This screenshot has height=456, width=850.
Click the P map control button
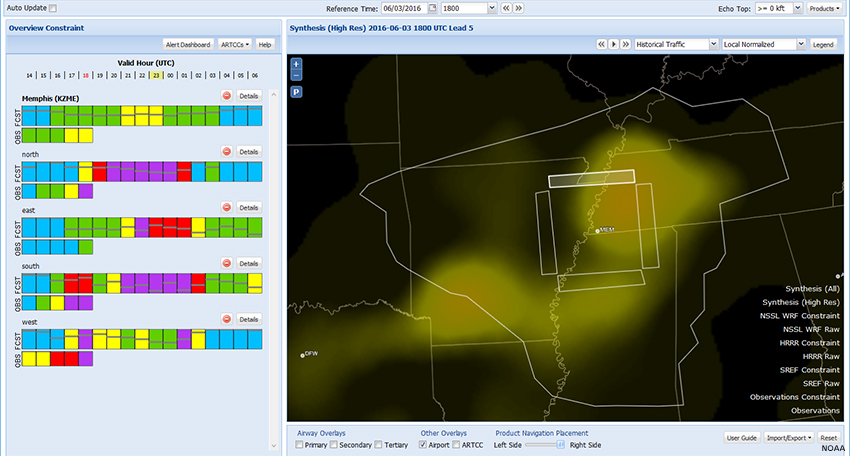coord(296,92)
